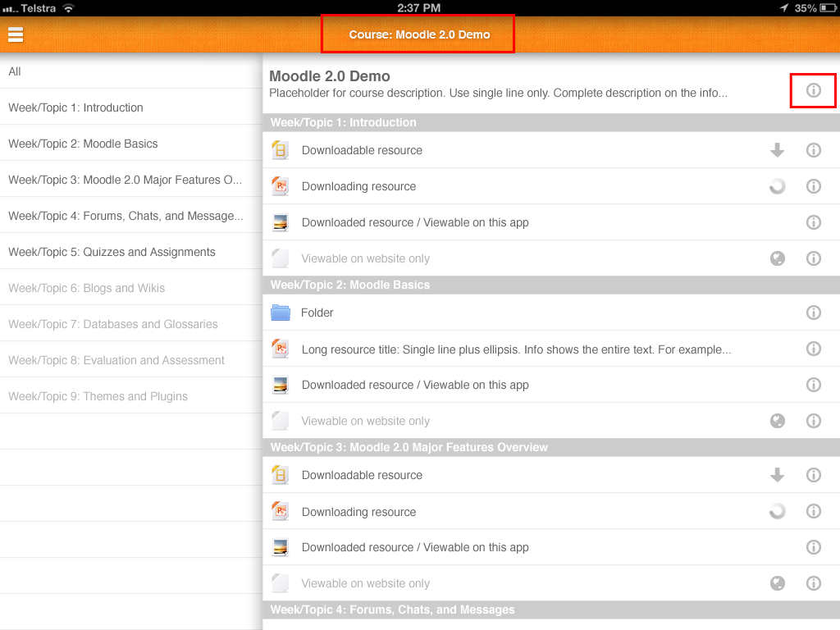
Task: Open Topic 1 Downloading resource row text
Action: pyautogui.click(x=358, y=186)
